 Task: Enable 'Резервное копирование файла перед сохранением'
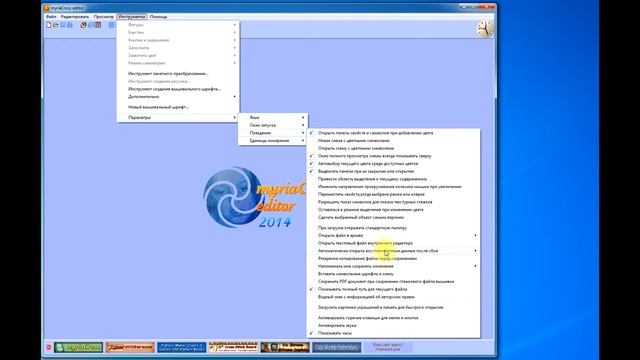(x=393, y=258)
